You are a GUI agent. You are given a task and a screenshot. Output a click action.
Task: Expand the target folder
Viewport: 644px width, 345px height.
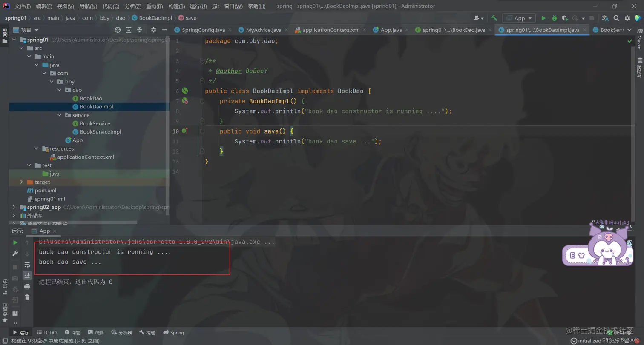pyautogui.click(x=22, y=182)
